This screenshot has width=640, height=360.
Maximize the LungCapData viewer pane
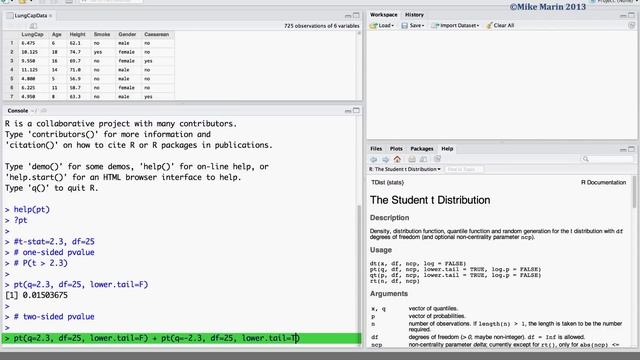coord(356,16)
